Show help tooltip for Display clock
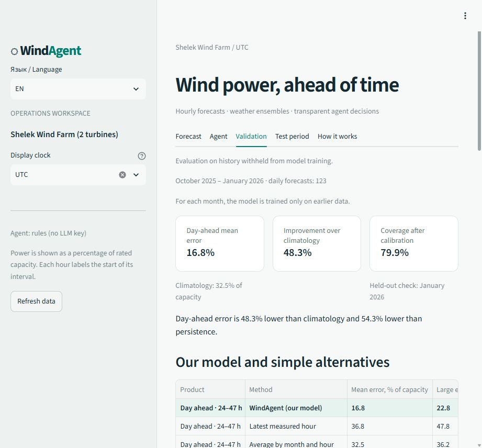 click(x=142, y=156)
